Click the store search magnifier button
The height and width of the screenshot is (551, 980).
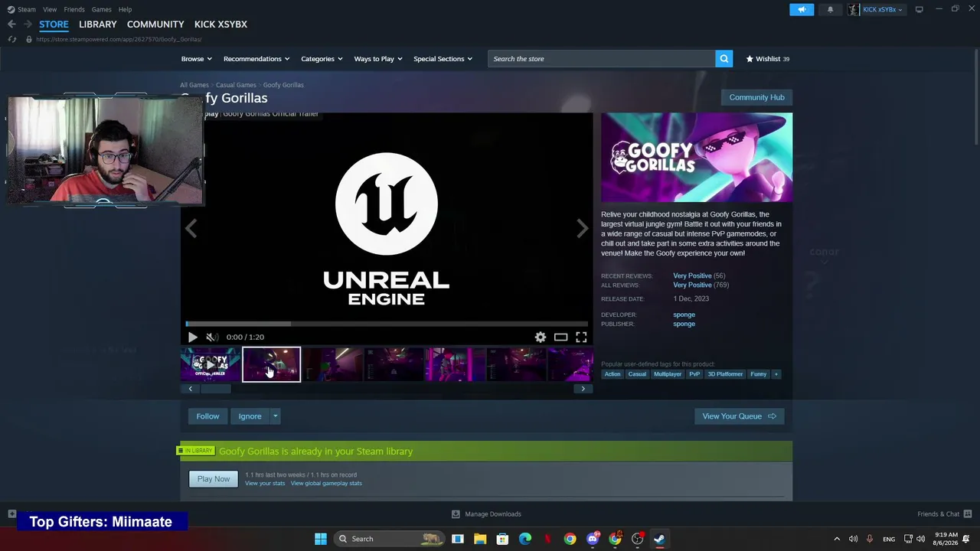coord(724,59)
